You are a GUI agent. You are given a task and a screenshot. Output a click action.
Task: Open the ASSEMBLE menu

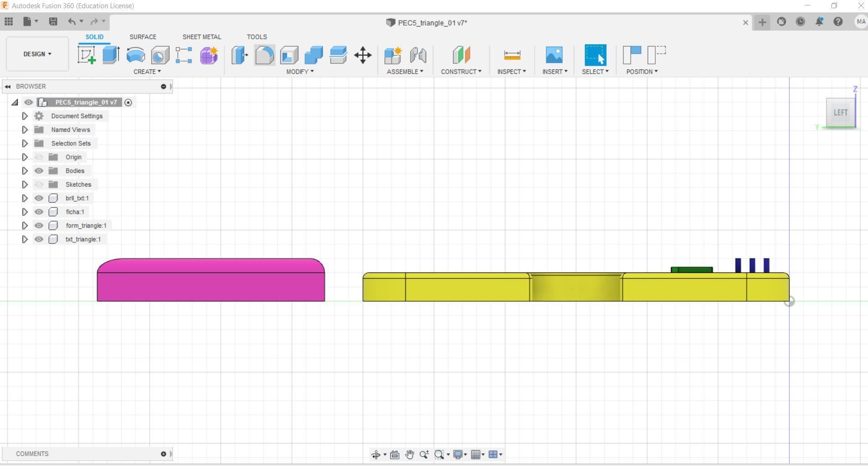405,72
